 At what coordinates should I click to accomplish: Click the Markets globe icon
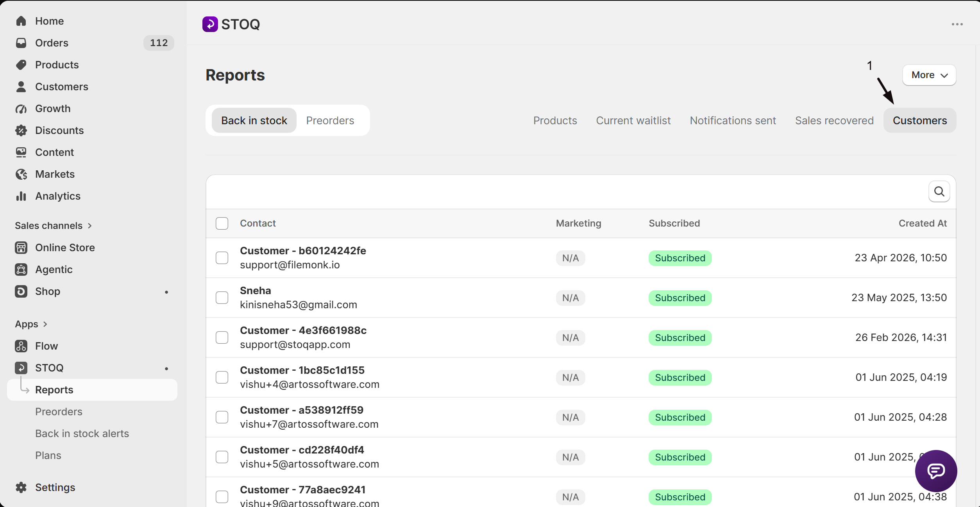(21, 174)
